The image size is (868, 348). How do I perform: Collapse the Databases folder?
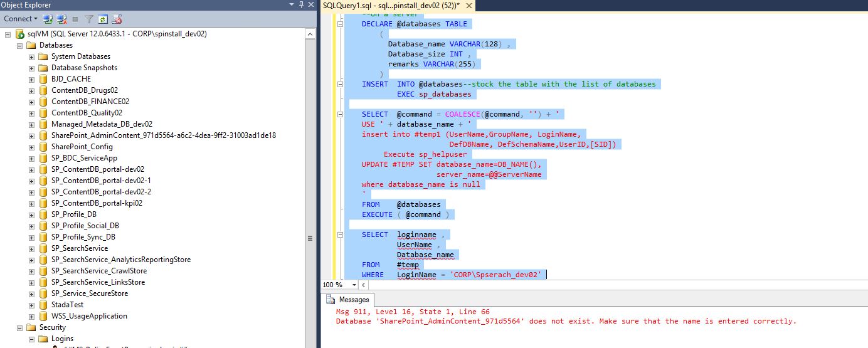coord(20,45)
